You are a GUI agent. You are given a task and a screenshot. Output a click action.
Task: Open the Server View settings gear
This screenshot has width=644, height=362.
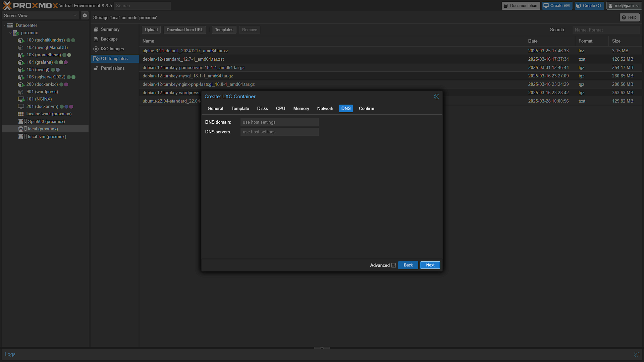[x=85, y=15]
